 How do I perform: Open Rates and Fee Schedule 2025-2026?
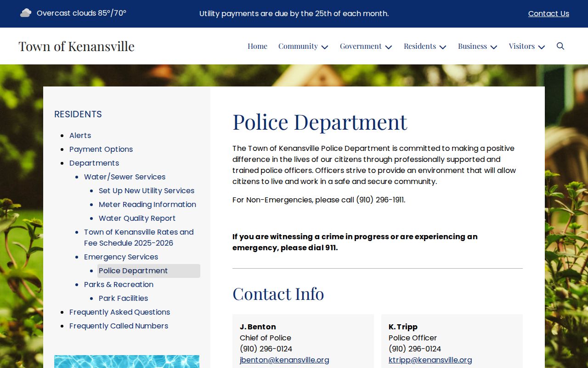(139, 237)
